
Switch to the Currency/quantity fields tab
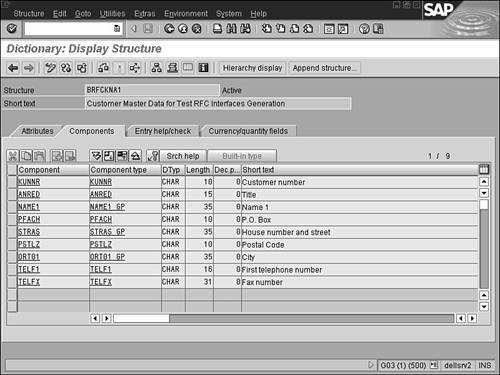(248, 131)
